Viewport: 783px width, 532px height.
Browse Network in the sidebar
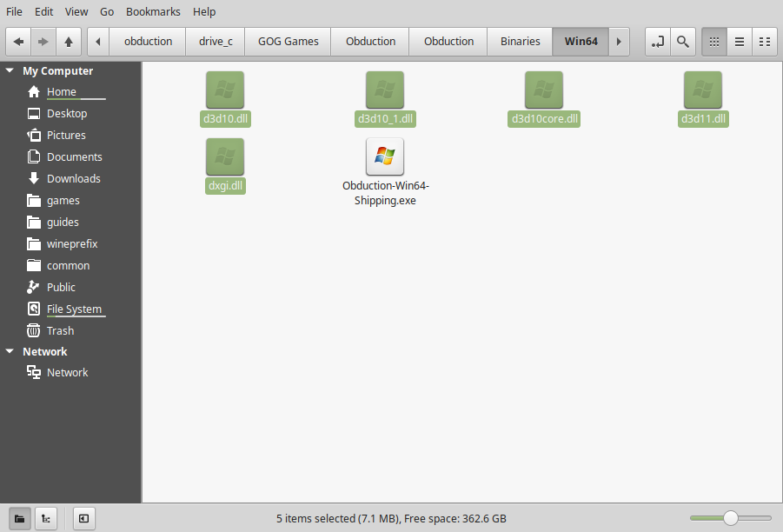(x=67, y=372)
